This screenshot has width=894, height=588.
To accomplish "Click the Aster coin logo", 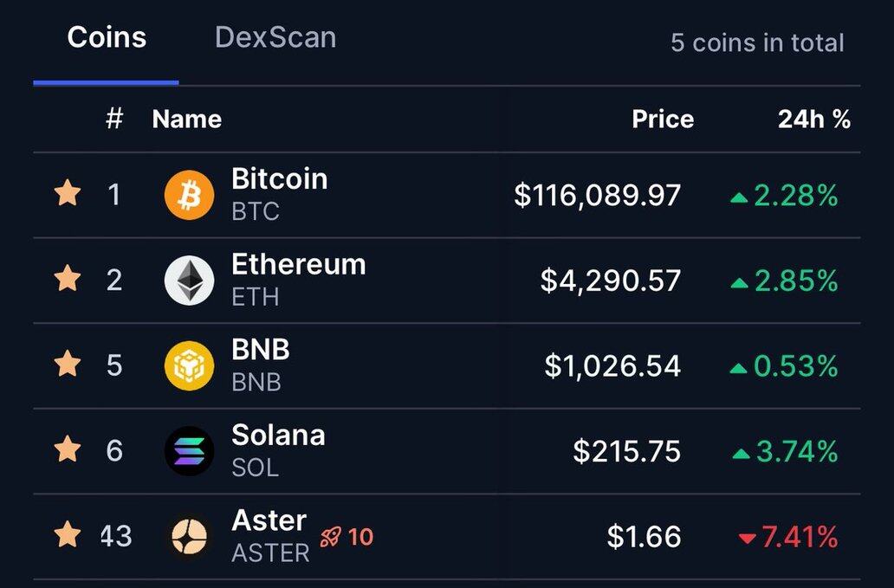I will click(x=189, y=537).
